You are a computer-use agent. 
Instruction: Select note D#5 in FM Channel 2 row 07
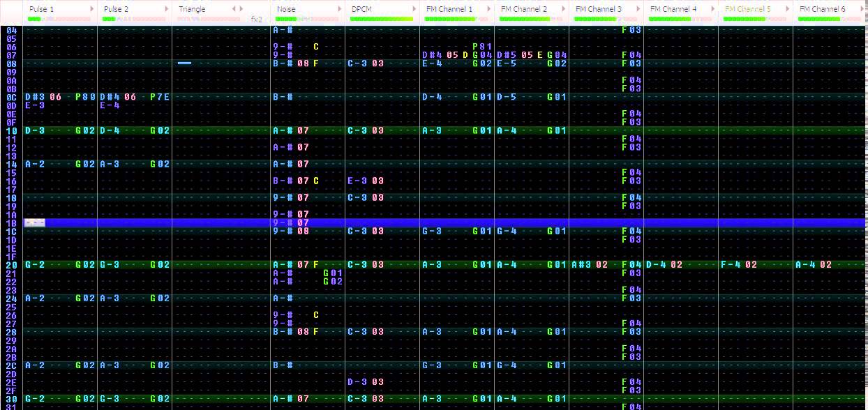click(507, 55)
